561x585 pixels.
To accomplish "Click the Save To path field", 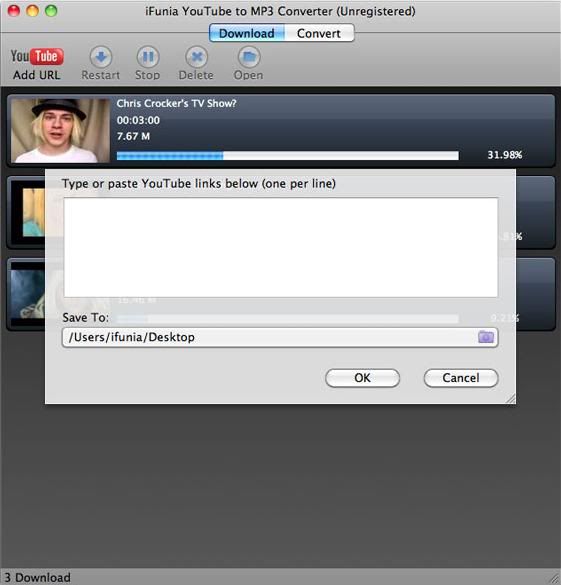I will pos(280,337).
